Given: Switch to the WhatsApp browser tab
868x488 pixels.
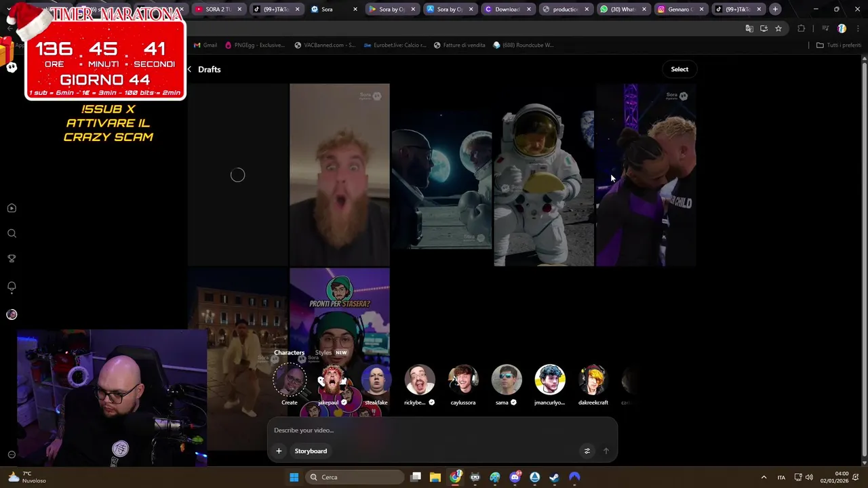Looking at the screenshot, I should [x=623, y=9].
